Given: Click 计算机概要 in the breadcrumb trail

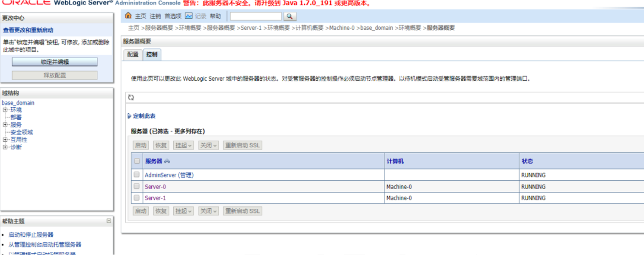Looking at the screenshot, I should (x=309, y=28).
